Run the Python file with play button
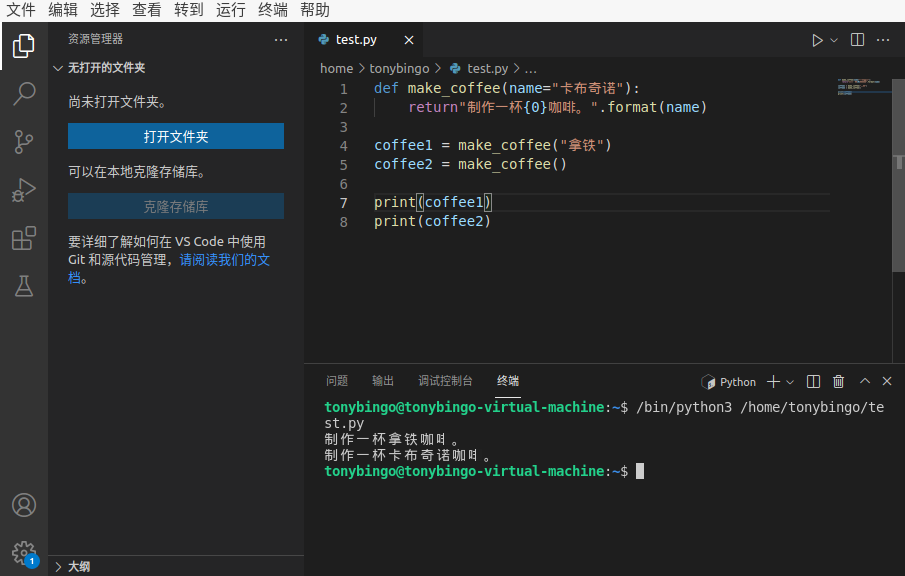This screenshot has width=905, height=576. click(x=817, y=40)
